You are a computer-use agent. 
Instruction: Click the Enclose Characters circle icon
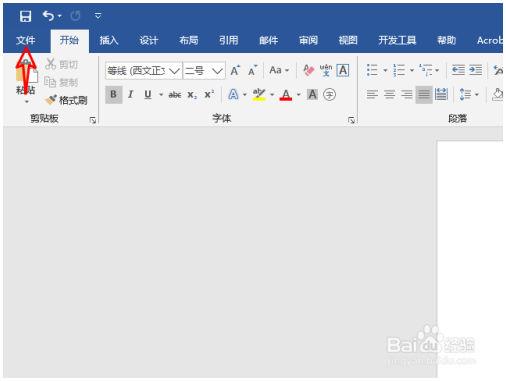329,95
